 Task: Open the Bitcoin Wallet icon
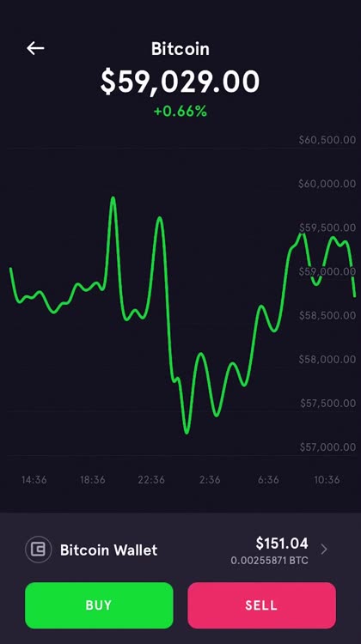pyautogui.click(x=38, y=550)
